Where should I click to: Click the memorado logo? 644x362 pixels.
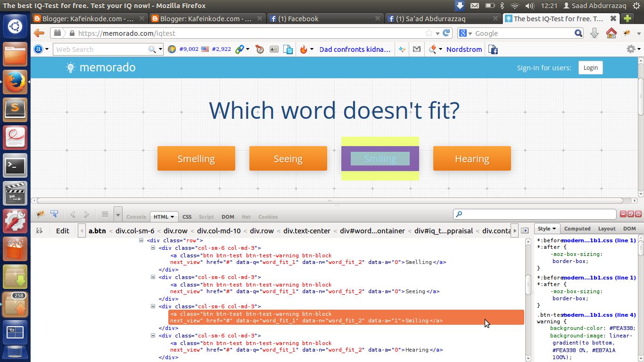(101, 67)
